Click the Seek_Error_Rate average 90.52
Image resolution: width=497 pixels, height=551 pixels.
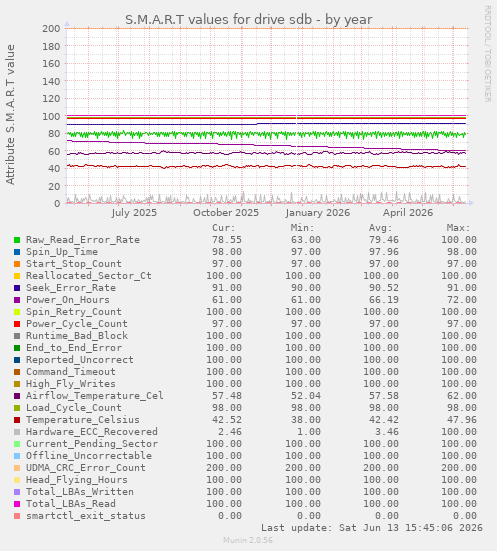click(383, 288)
